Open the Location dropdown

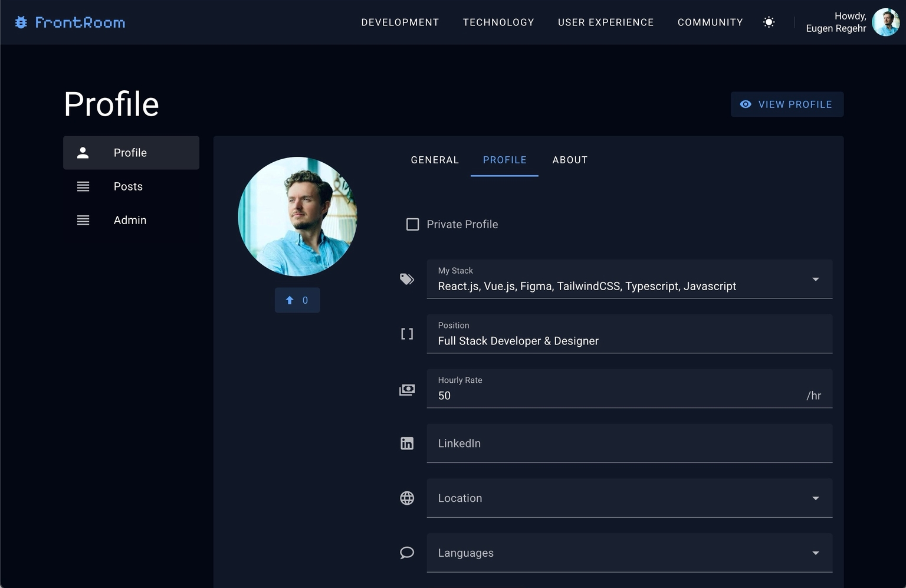click(629, 498)
